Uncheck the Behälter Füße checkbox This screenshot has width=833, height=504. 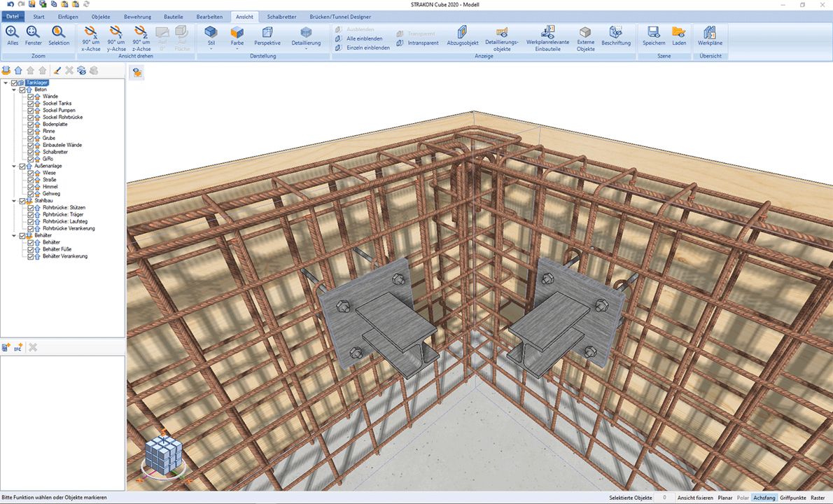tap(31, 249)
